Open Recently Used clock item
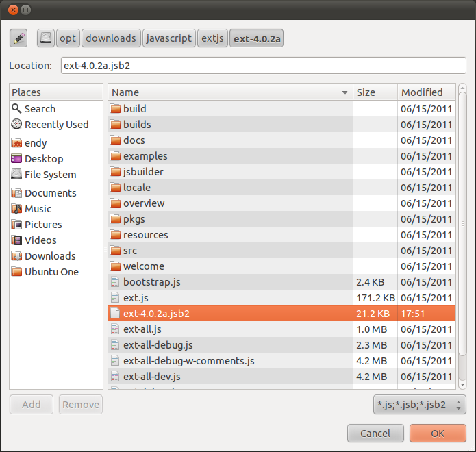Viewport: 476px width, 452px height. tap(17, 125)
